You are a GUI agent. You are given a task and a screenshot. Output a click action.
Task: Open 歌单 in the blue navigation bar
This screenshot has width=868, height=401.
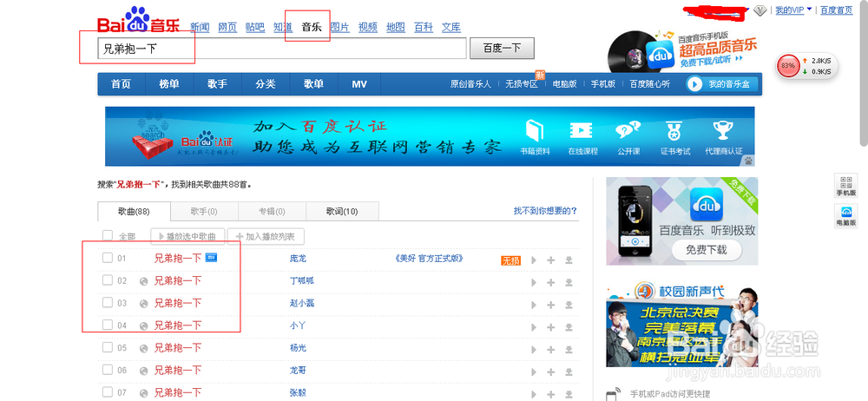[314, 84]
